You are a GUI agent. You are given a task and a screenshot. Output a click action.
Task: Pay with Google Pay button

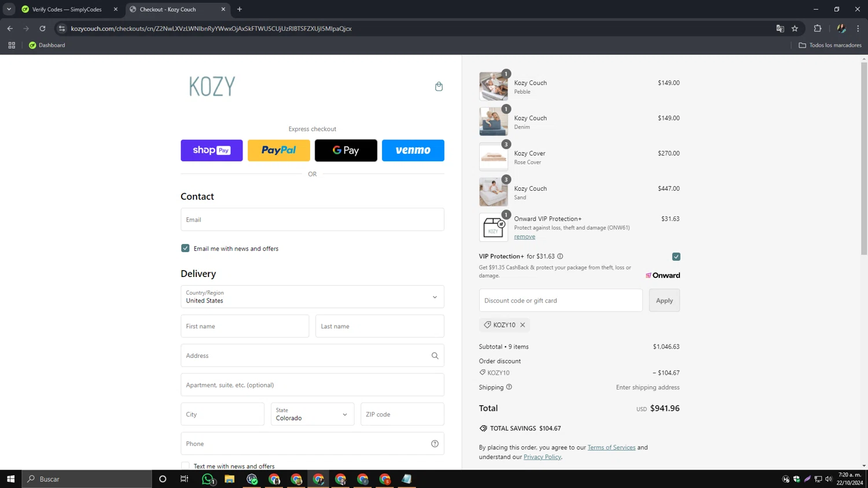pos(346,150)
